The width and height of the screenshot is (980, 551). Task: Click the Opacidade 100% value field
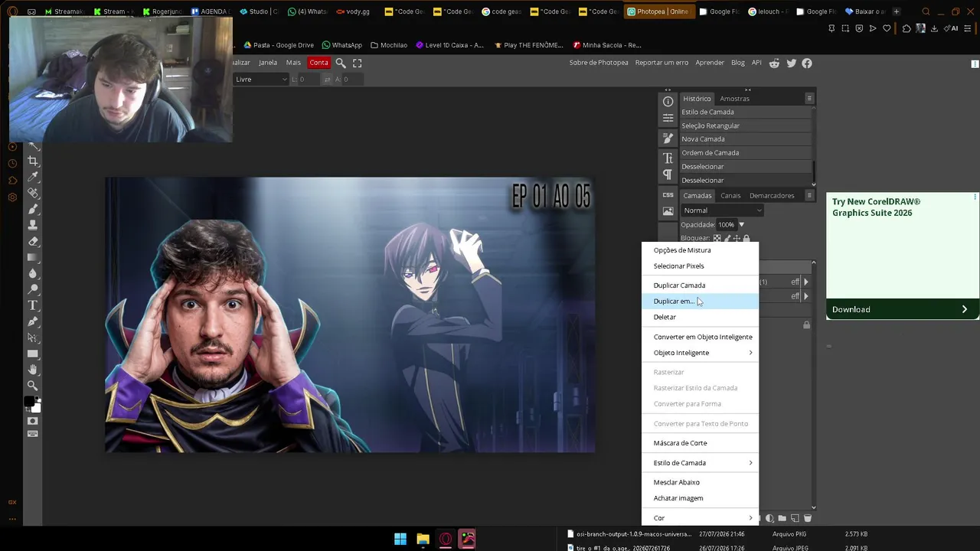[726, 225]
